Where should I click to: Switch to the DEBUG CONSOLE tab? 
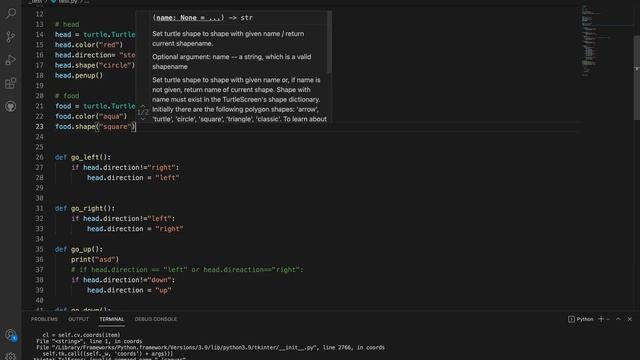pos(156,319)
